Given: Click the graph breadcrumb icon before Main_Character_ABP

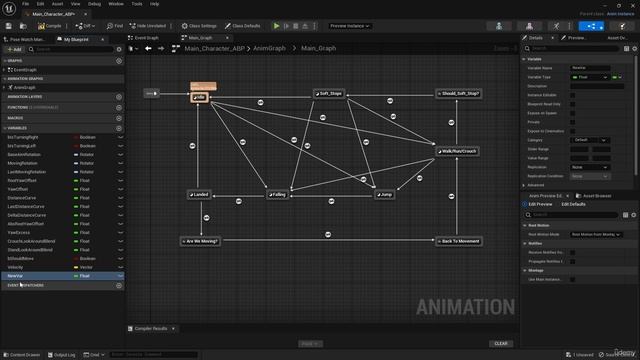Looking at the screenshot, I should (x=176, y=49).
